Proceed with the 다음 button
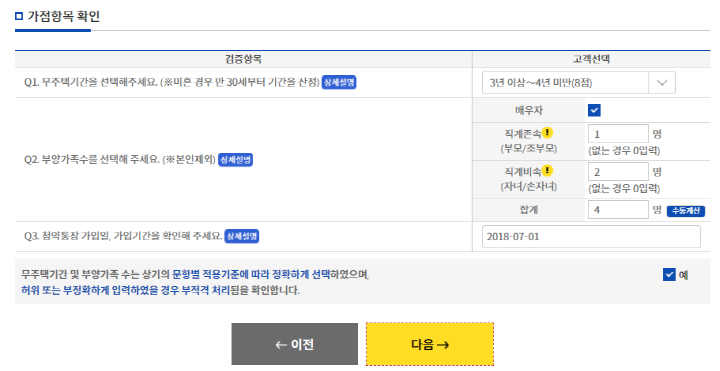Viewport: 720px width, 371px height. pyautogui.click(x=430, y=344)
